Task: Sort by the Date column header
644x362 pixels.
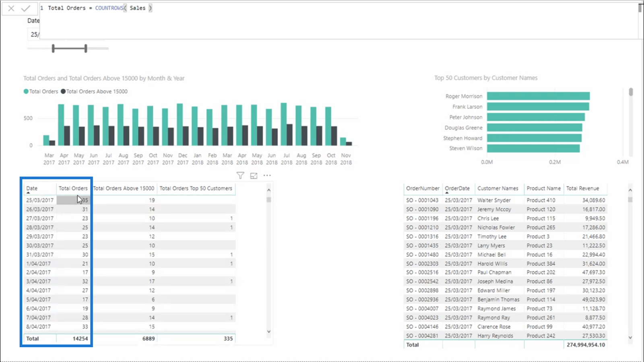Action: tap(32, 188)
